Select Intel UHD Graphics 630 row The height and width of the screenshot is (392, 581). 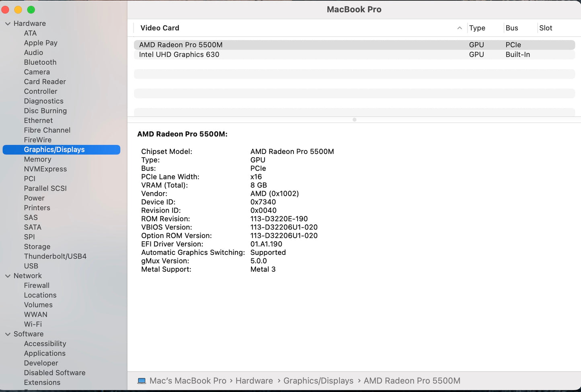click(179, 55)
